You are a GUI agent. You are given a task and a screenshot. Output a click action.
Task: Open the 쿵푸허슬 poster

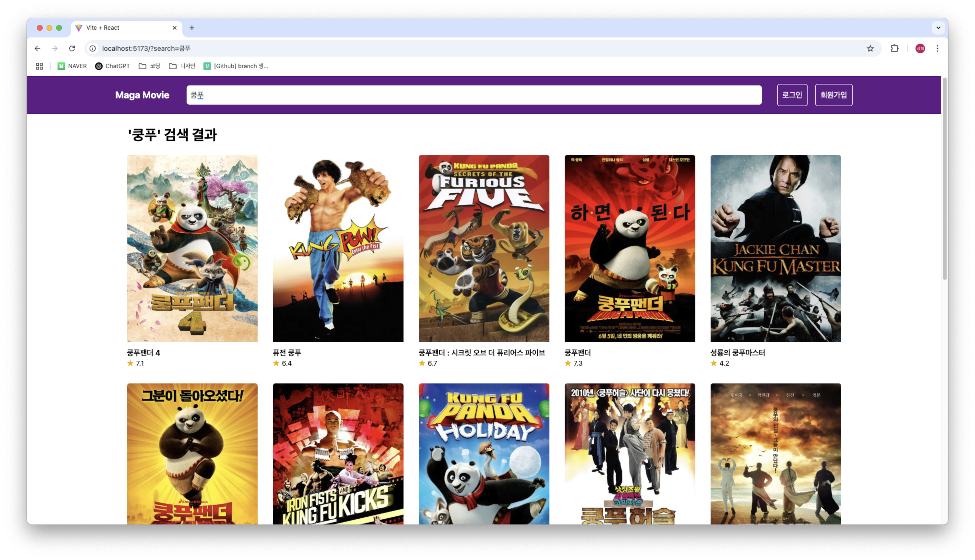(629, 454)
